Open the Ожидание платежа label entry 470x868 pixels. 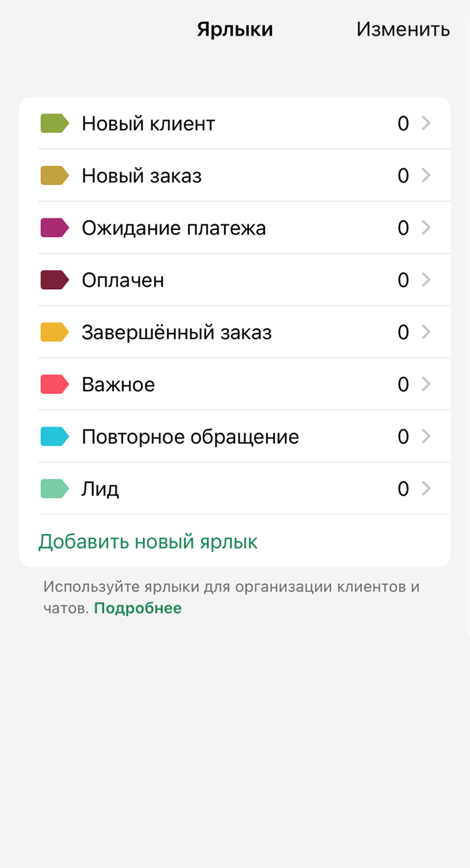(x=173, y=227)
